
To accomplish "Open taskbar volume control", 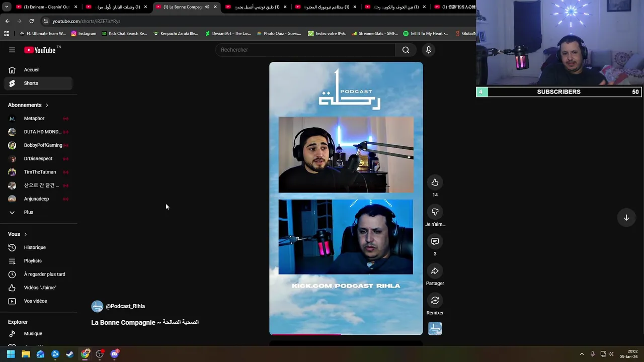I will pyautogui.click(x=611, y=354).
